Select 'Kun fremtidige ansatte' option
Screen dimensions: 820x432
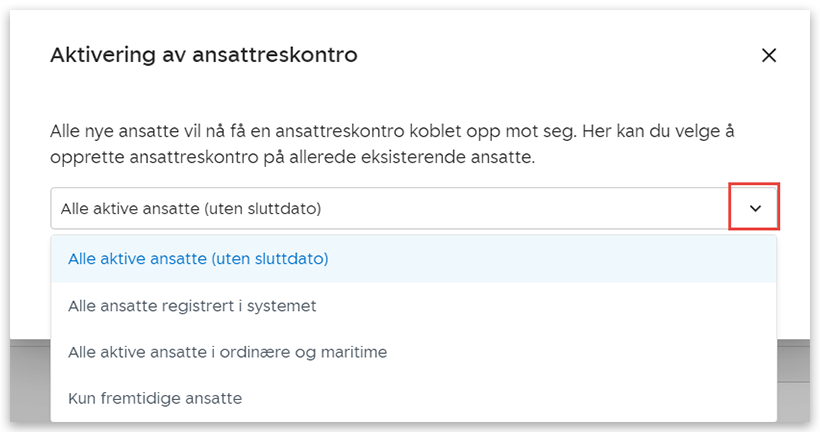click(155, 398)
